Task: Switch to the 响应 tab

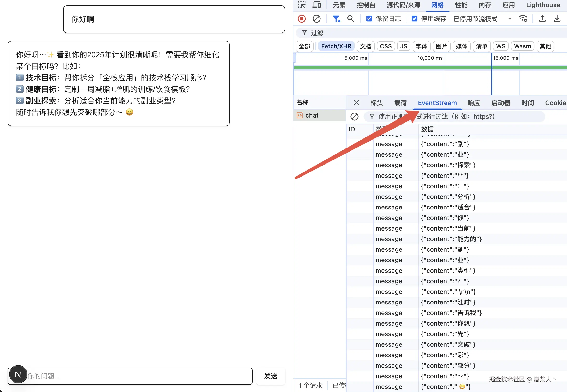Action: click(474, 103)
